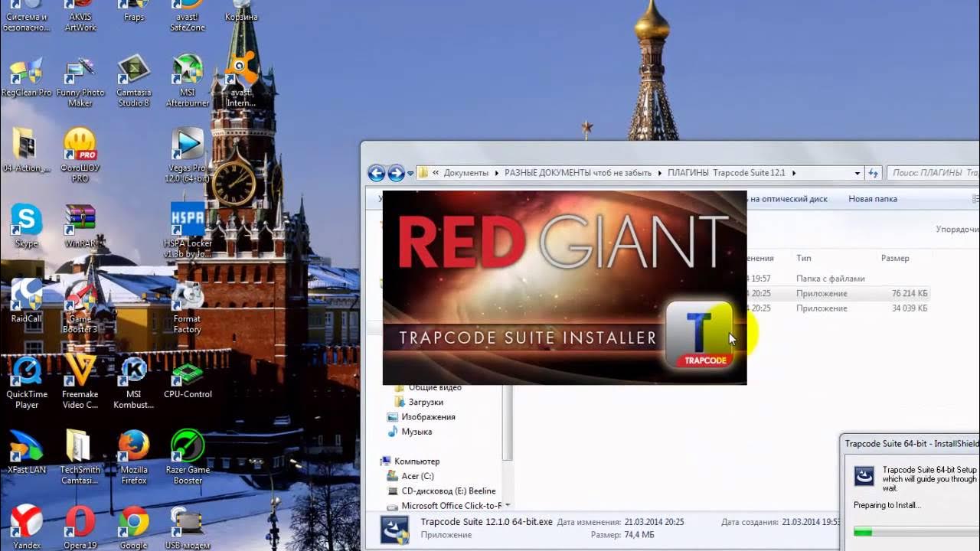Screen dimensions: 980x551
Task: Select file row sized 34 039 КБ
Action: (x=838, y=308)
